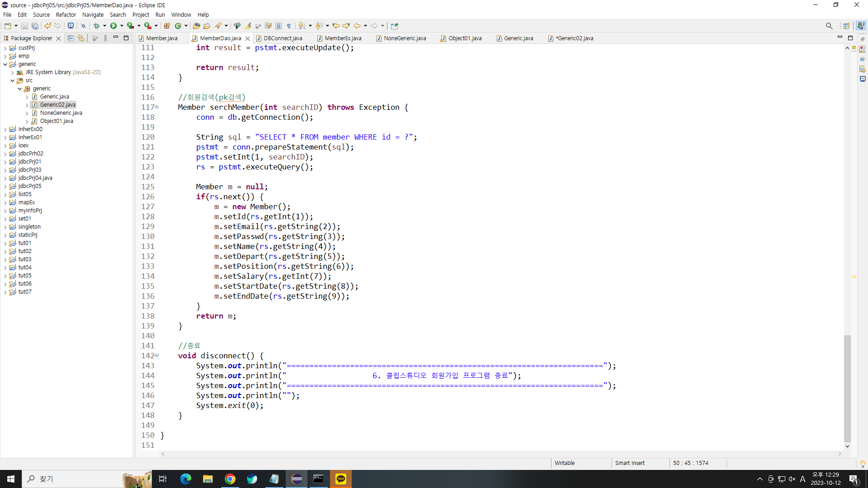Toggle Link with Editor in Package Explorer

point(81,38)
